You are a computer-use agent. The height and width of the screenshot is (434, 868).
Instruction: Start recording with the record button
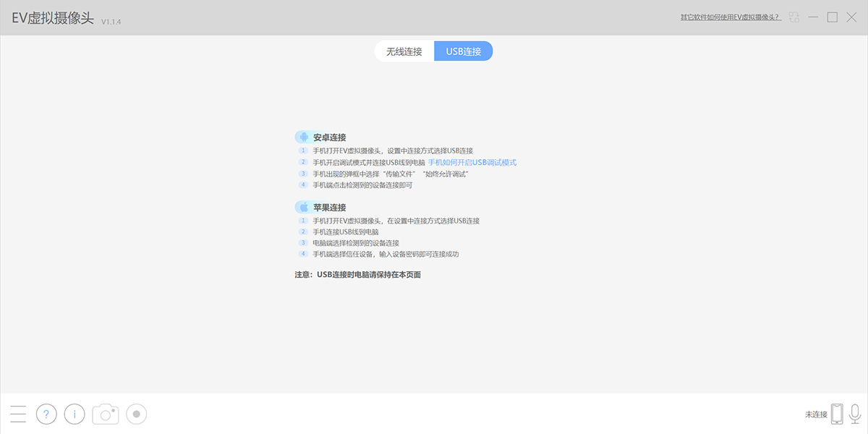[x=137, y=414]
